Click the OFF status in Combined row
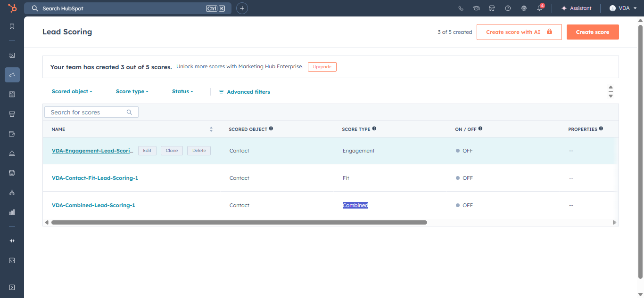The height and width of the screenshot is (298, 644). click(x=464, y=205)
